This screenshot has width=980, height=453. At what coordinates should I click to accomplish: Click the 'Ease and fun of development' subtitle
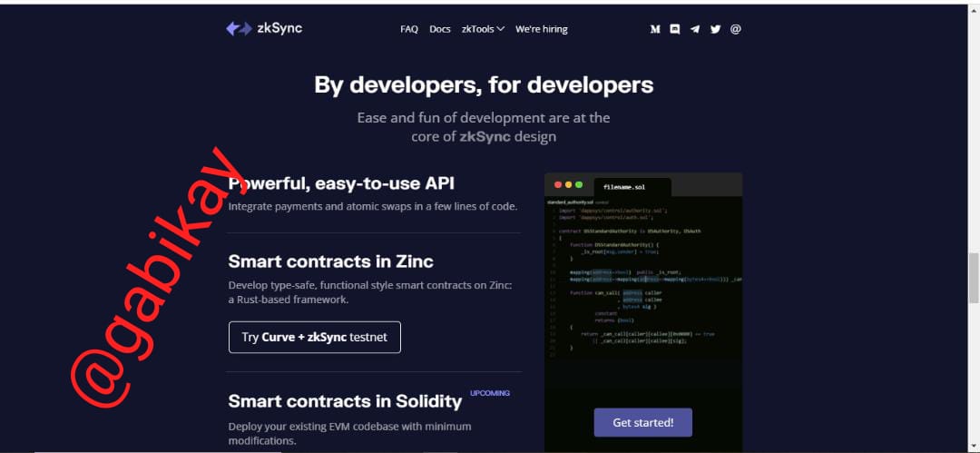pos(484,127)
